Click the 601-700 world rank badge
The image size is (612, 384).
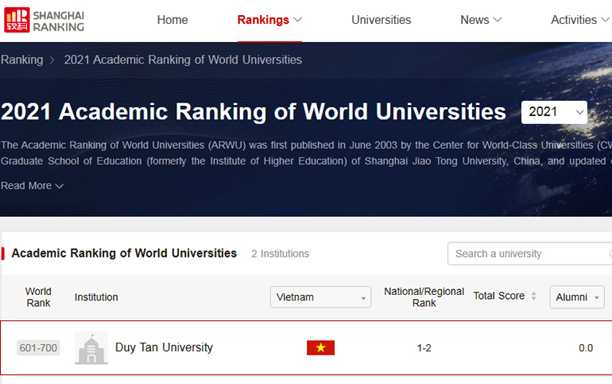tap(38, 348)
